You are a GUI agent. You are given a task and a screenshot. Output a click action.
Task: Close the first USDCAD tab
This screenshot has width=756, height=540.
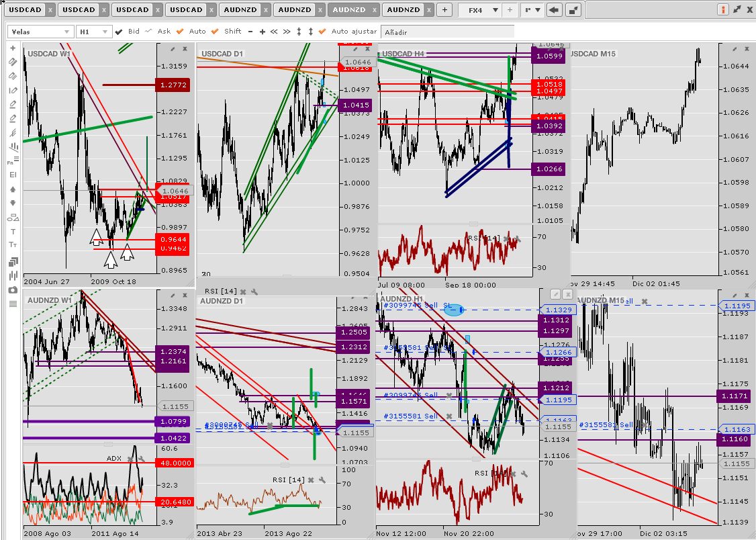50,10
